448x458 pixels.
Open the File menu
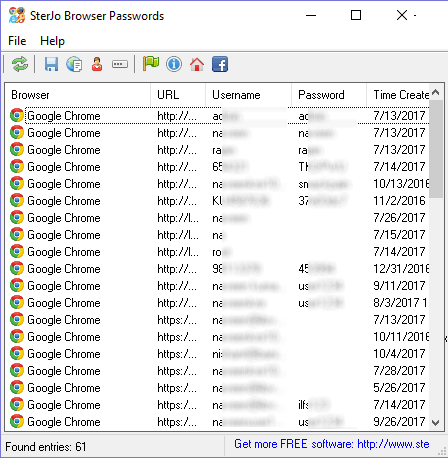pos(17,41)
